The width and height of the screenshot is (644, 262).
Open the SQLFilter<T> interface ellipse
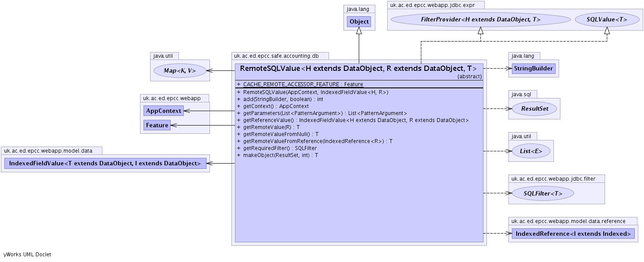[x=542, y=193]
